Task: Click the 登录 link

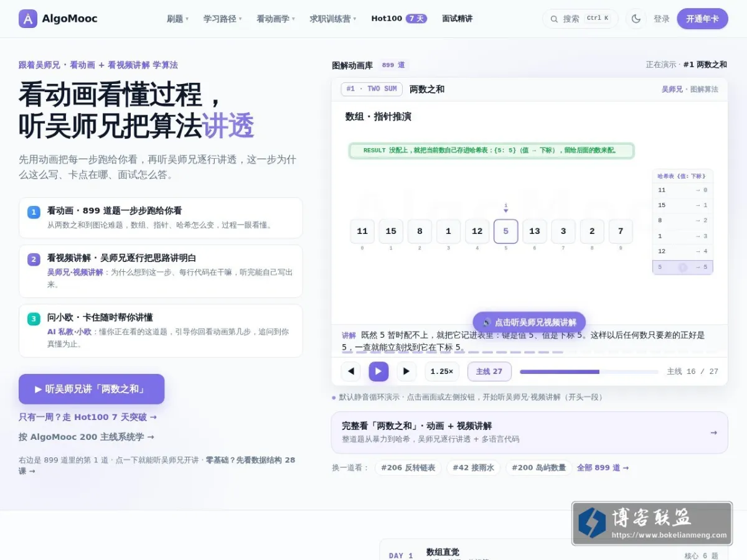Action: coord(662,19)
